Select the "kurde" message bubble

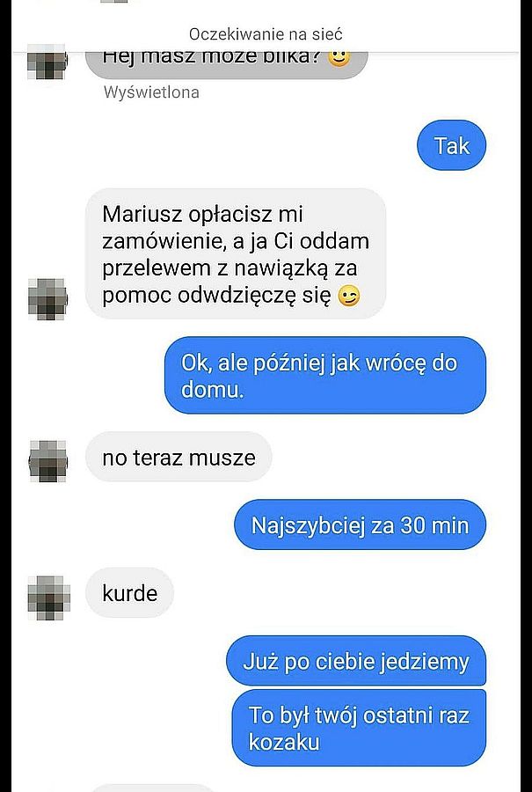point(130,592)
